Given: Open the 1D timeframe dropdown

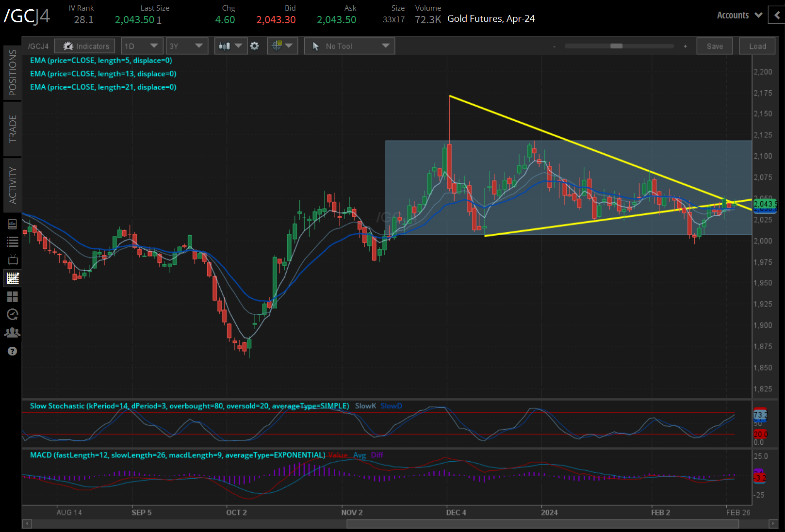Looking at the screenshot, I should pyautogui.click(x=142, y=46).
